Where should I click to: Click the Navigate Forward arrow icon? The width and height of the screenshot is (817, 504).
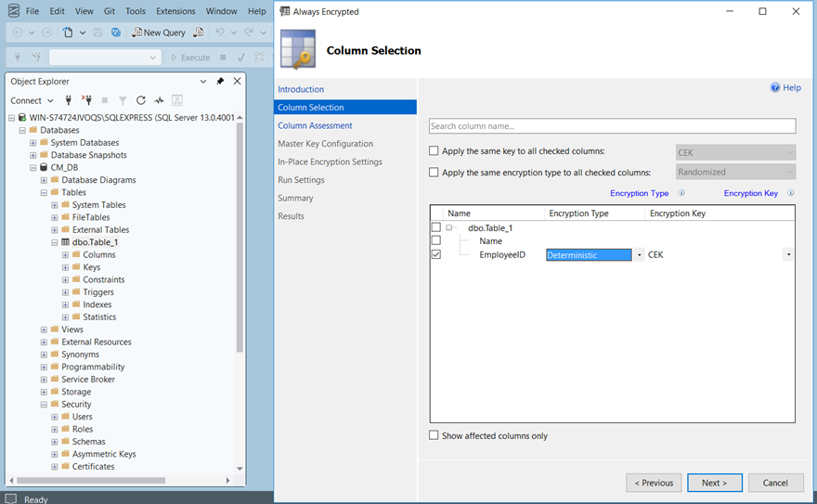(47, 32)
